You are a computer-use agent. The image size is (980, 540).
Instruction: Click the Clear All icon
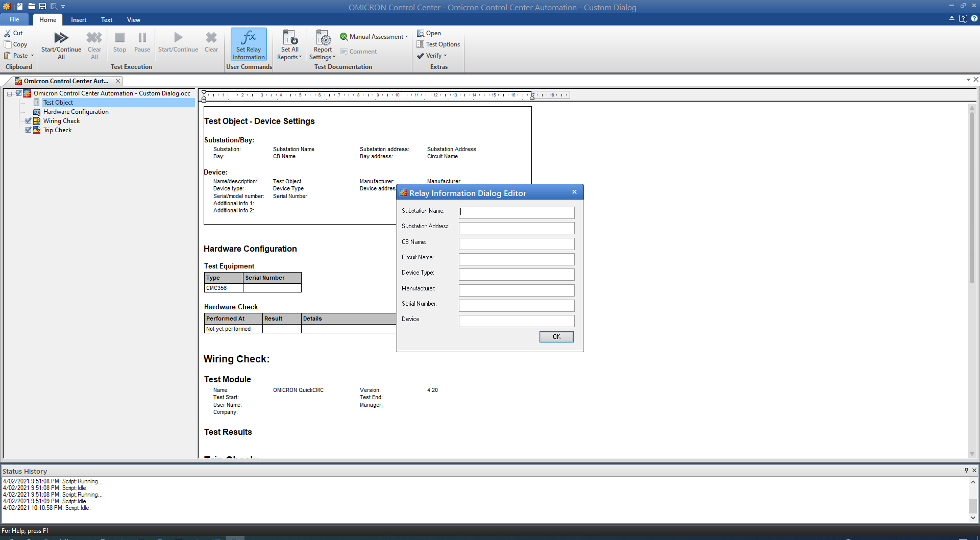click(x=94, y=38)
